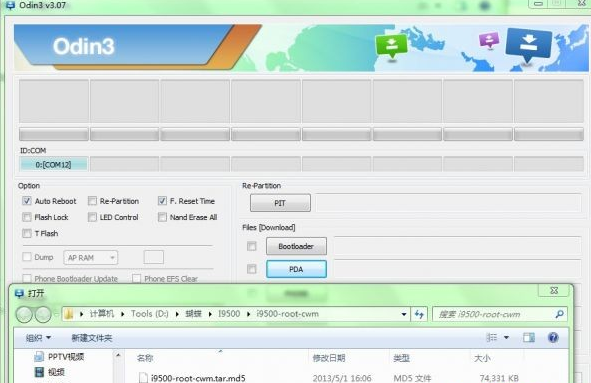Click the Bootloader file path field
Image resolution: width=591 pixels, height=383 pixels.
point(458,246)
